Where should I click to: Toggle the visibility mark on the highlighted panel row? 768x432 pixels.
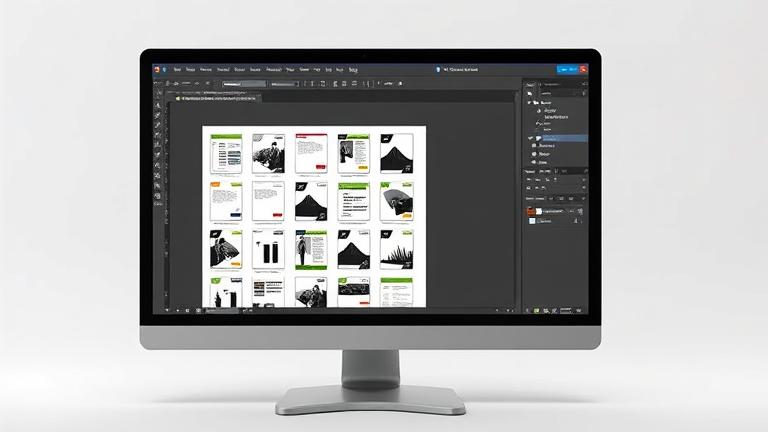tap(530, 138)
